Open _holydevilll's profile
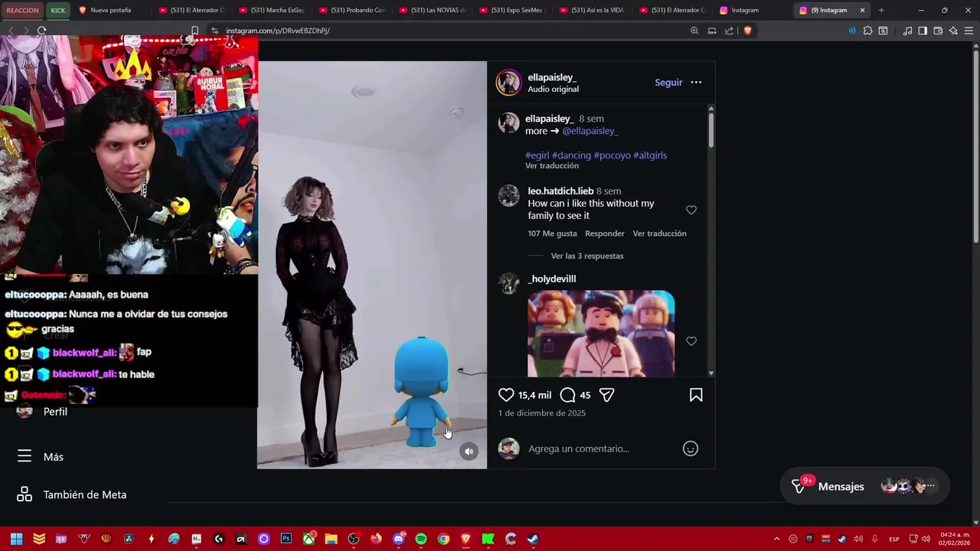This screenshot has height=551, width=980. click(x=551, y=279)
